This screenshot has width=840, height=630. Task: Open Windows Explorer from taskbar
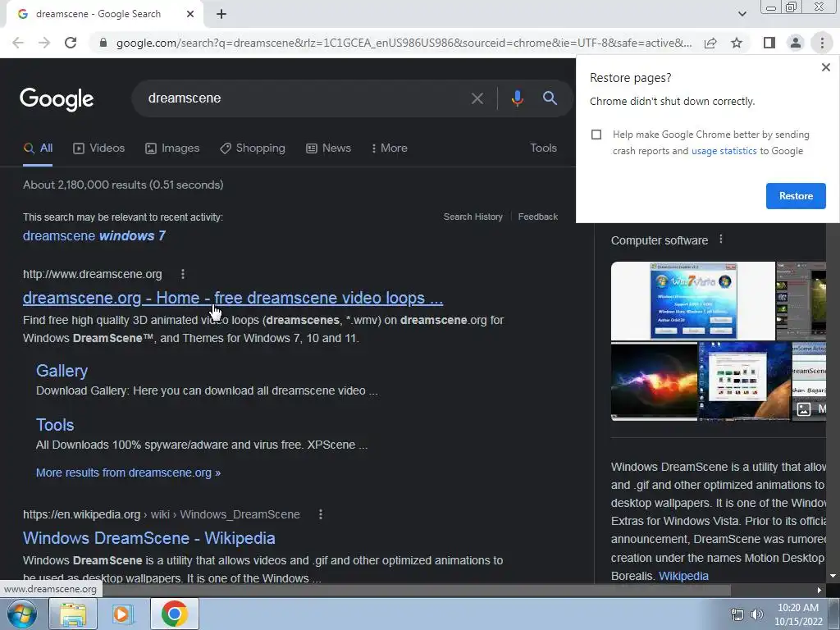tap(72, 614)
